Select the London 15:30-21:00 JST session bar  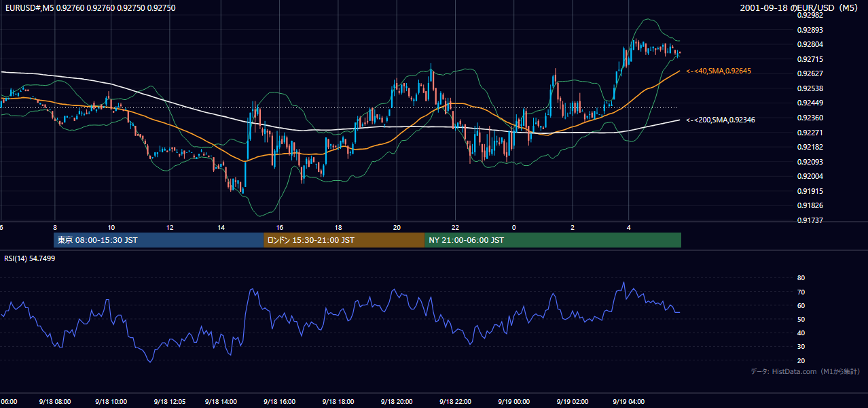point(344,240)
